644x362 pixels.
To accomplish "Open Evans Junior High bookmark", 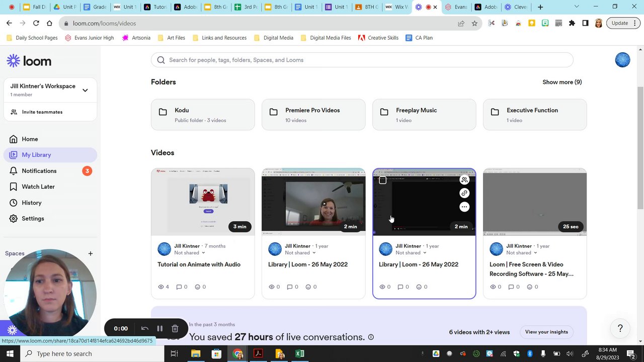I will [89, 38].
